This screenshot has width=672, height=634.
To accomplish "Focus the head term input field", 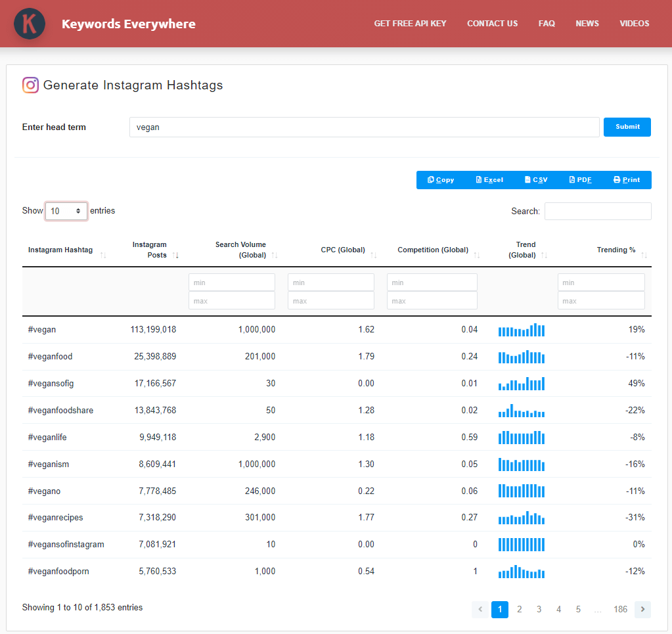I will 365,127.
